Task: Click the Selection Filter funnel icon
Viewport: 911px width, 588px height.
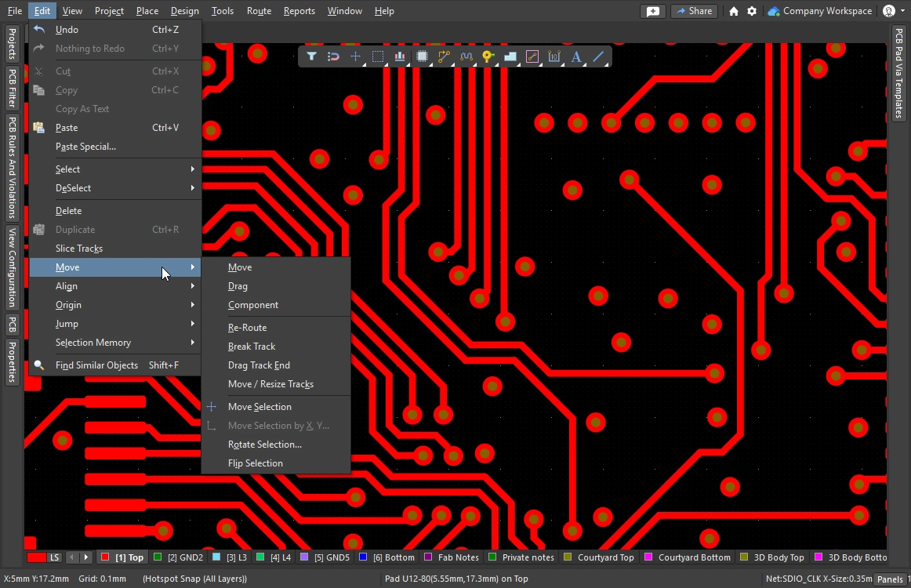Action: 311,56
